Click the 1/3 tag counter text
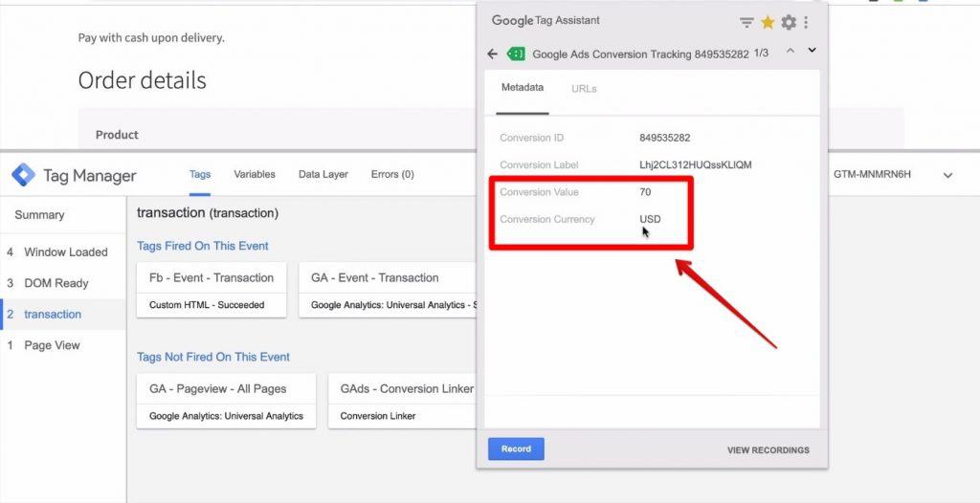This screenshot has width=980, height=503. pyautogui.click(x=761, y=54)
